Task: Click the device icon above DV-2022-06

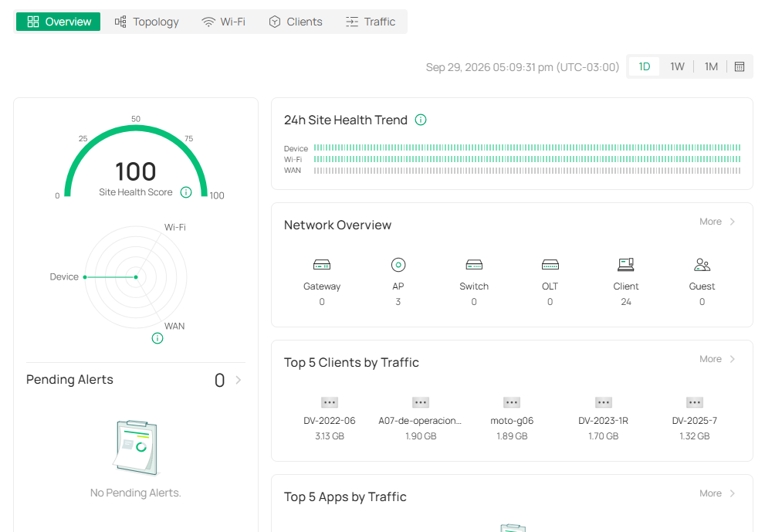Action: coord(330,402)
